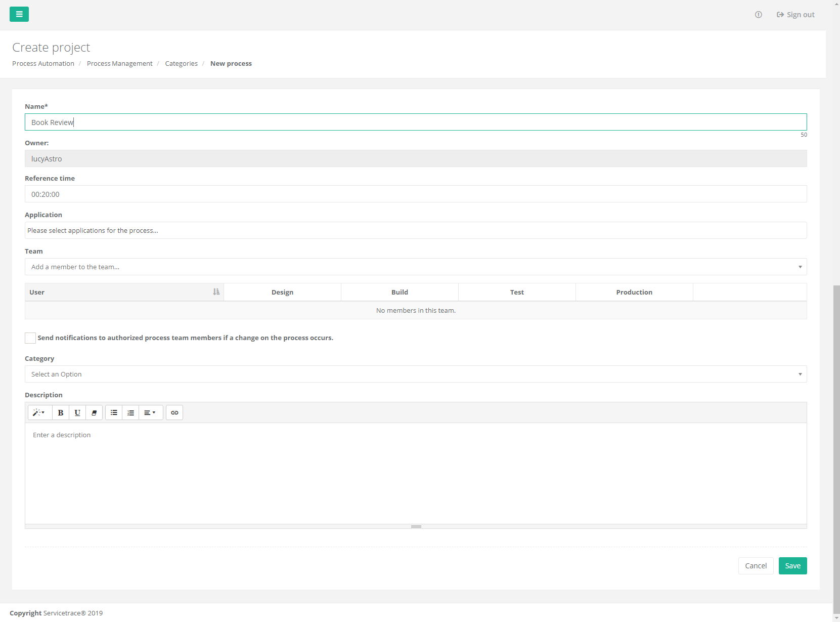
Task: Click the Build column header
Action: point(400,292)
